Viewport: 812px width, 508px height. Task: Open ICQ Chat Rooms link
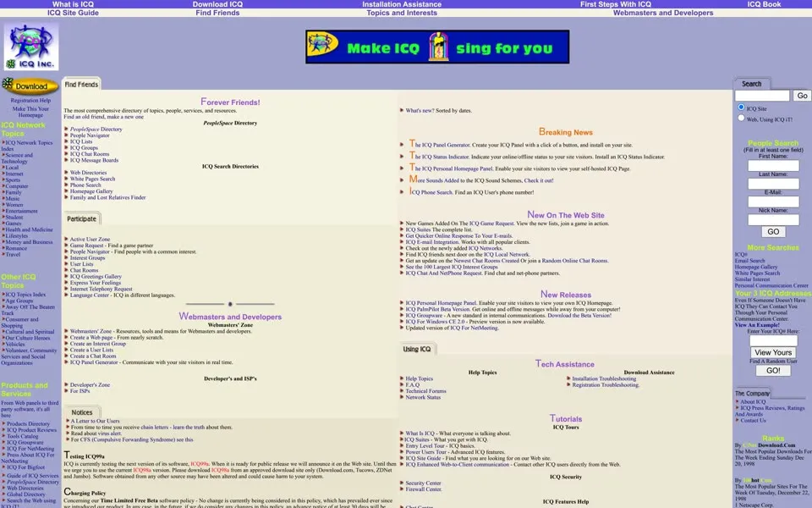(90, 154)
